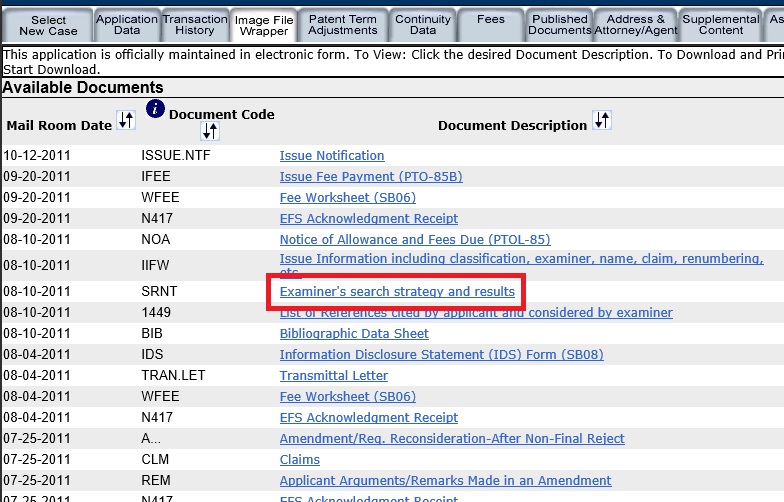This screenshot has width=784, height=502.
Task: Select the 10-12-2011 mail room date
Action: coord(36,156)
